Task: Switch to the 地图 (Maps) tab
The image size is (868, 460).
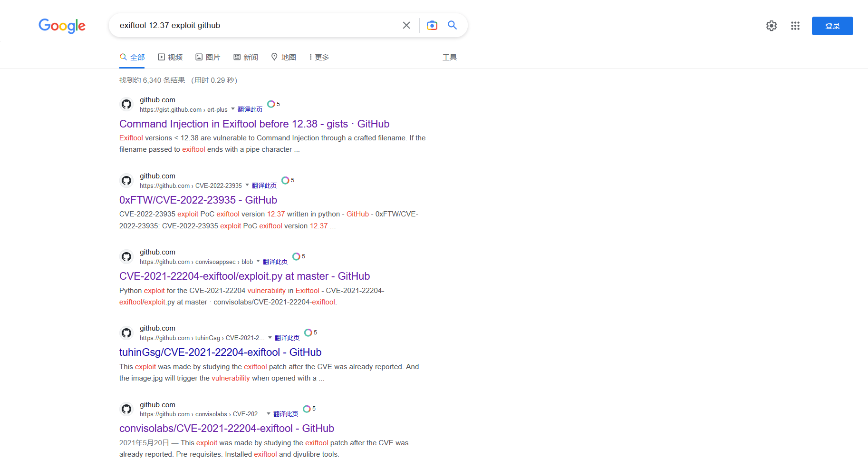Action: [x=283, y=57]
